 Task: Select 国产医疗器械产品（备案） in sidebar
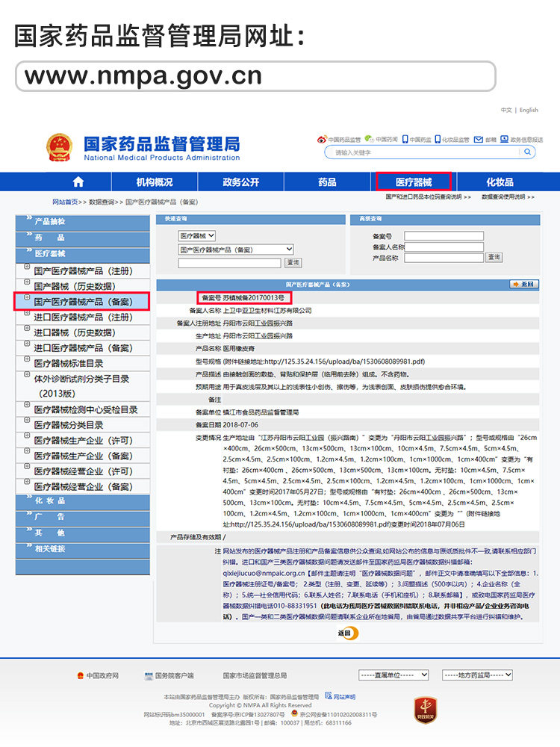point(83,302)
